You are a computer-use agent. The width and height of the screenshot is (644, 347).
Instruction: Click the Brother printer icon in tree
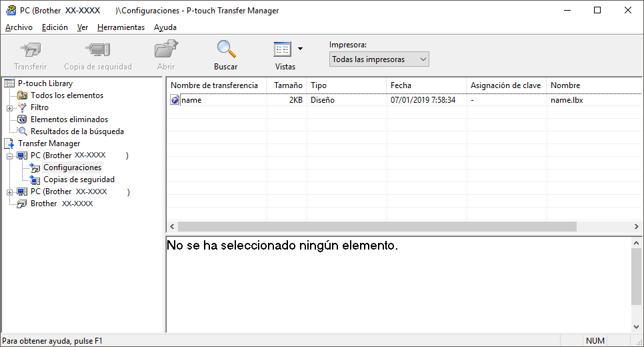22,204
